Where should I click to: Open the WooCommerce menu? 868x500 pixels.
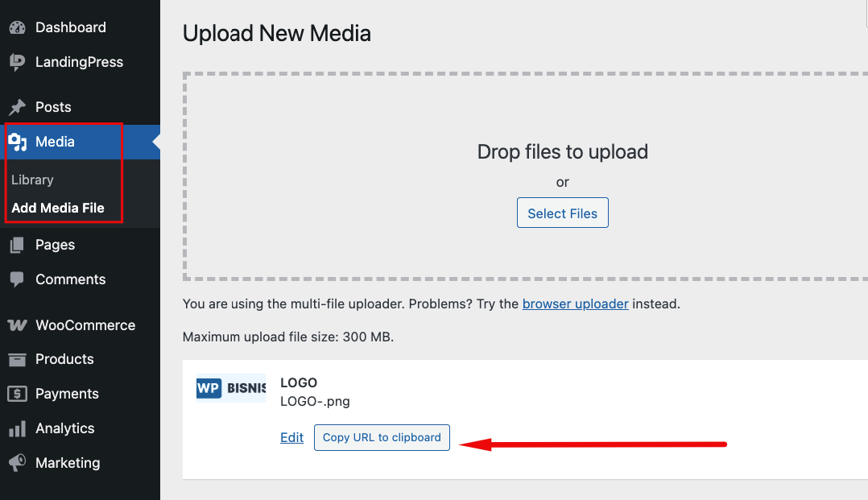(x=85, y=325)
